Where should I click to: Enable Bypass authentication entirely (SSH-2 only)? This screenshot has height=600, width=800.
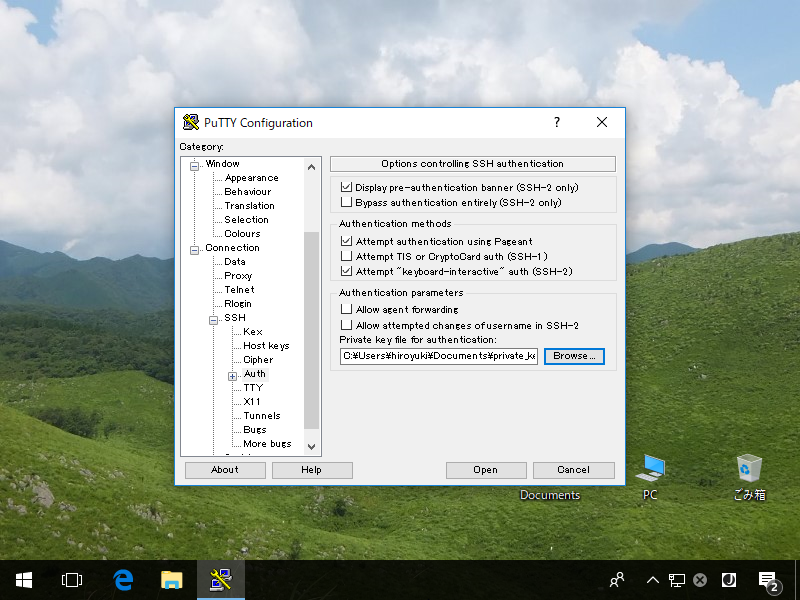tap(347, 200)
